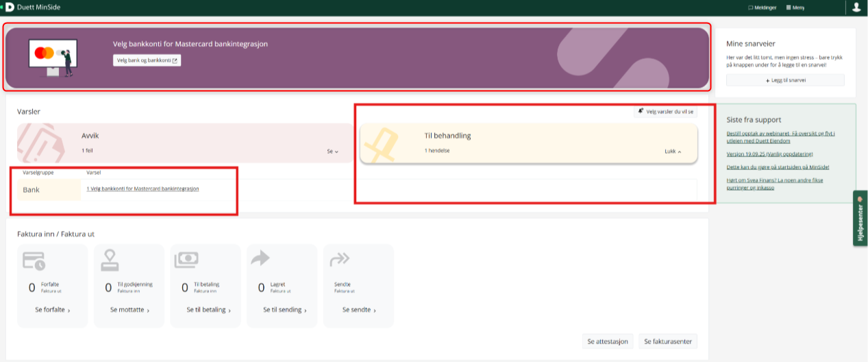Click 'Se til betaling' link

[x=208, y=310]
